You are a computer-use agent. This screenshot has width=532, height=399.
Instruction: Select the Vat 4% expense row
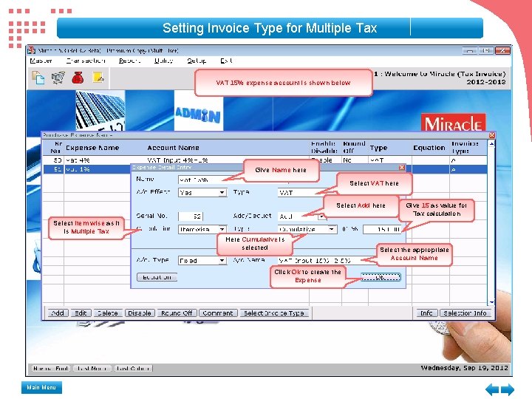[265, 160]
